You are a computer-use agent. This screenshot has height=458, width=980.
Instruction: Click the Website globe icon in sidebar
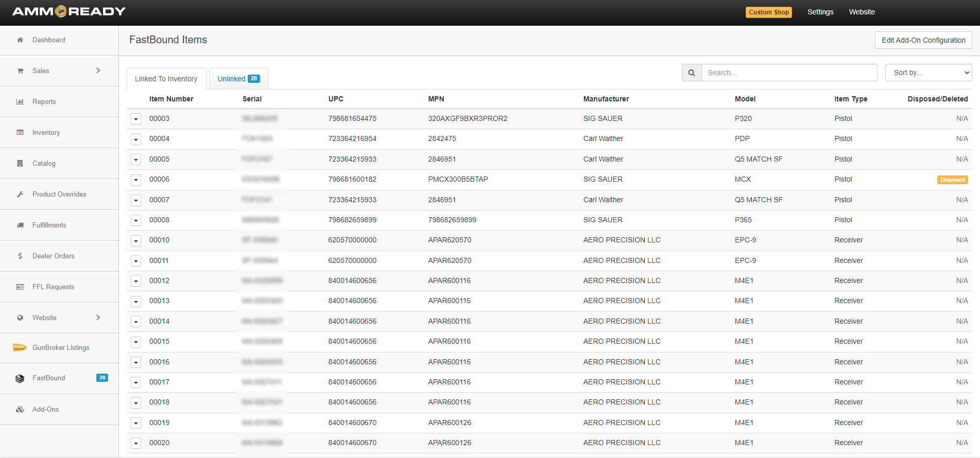click(20, 318)
